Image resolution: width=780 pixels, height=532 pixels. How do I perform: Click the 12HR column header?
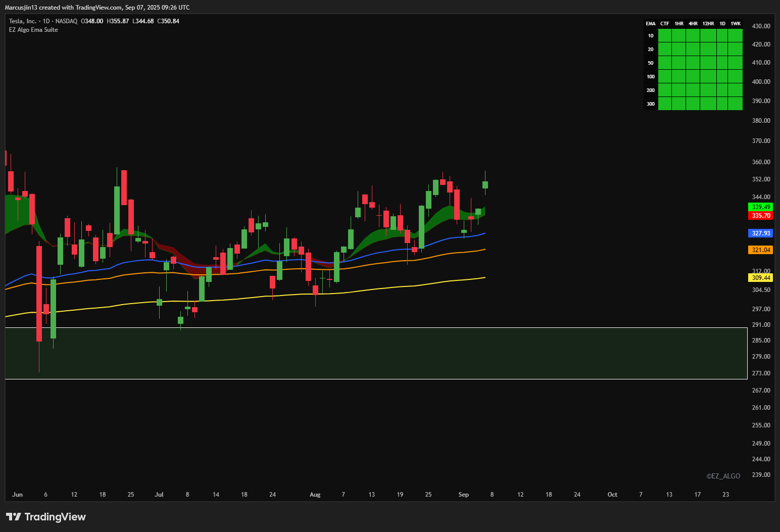[x=708, y=24]
